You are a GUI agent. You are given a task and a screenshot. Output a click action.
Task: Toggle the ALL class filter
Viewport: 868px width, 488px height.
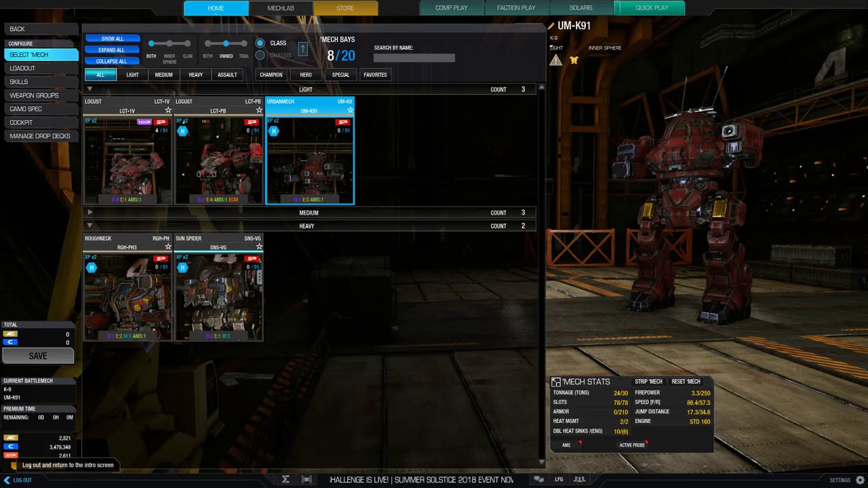point(101,75)
